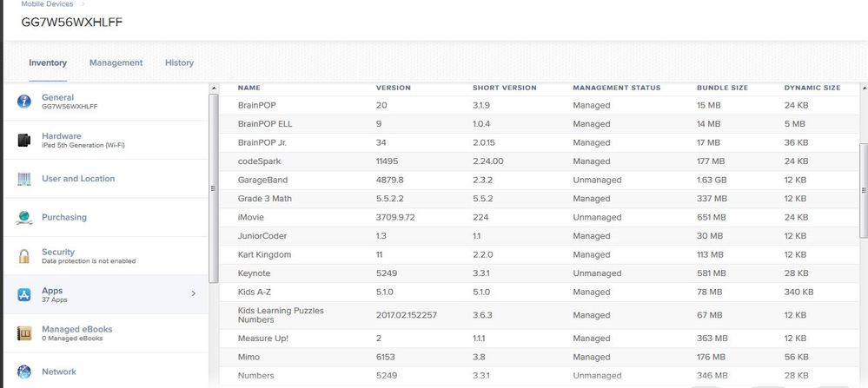This screenshot has height=388, width=868.
Task: Select the Grade 3 Math app name
Action: [x=265, y=199]
